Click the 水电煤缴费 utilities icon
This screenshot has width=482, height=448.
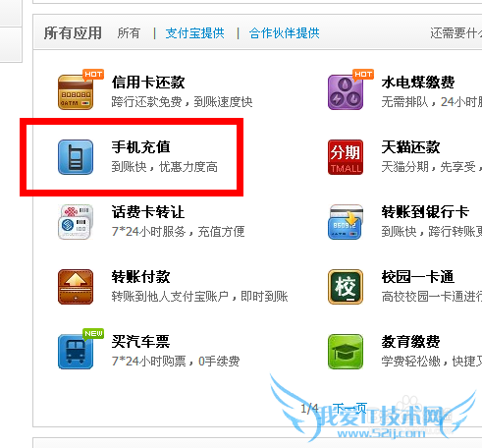[x=346, y=92]
